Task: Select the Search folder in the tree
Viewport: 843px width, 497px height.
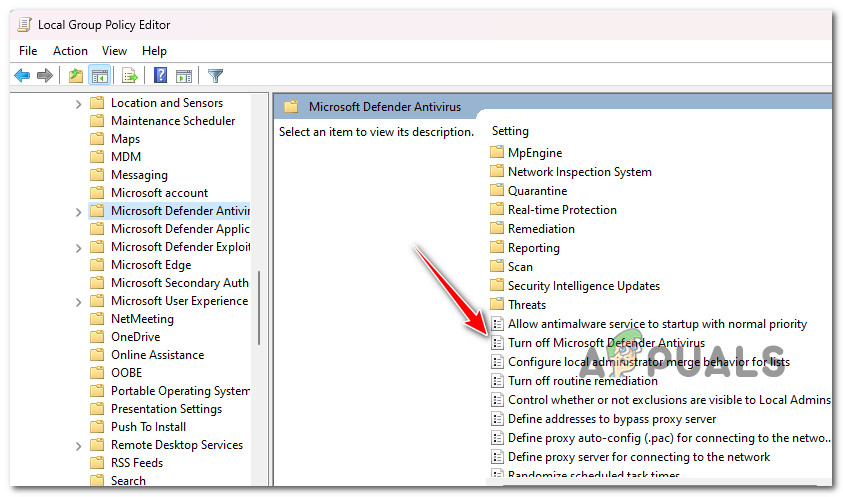Action: (128, 480)
